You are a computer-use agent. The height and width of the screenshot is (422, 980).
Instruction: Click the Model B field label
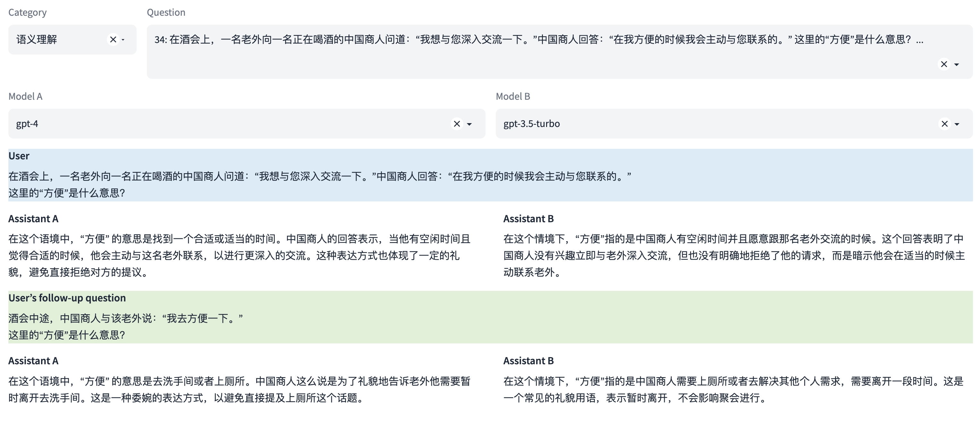click(513, 96)
